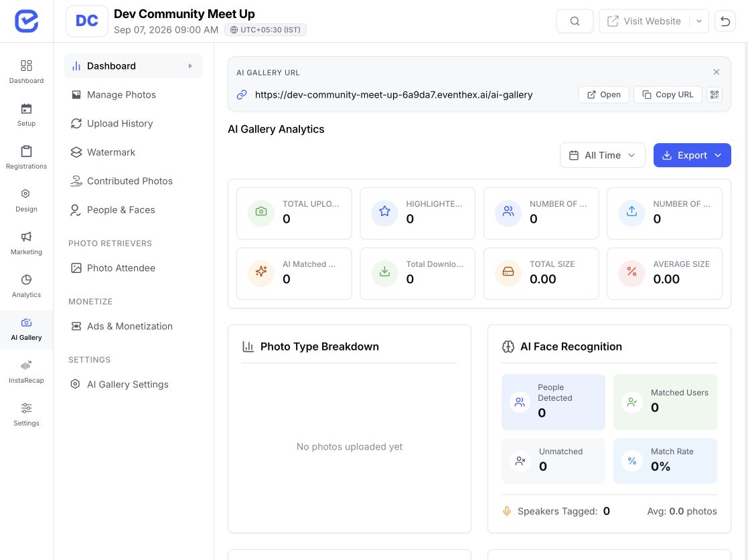Click the camera icon in Total Uploads card

[261, 211]
